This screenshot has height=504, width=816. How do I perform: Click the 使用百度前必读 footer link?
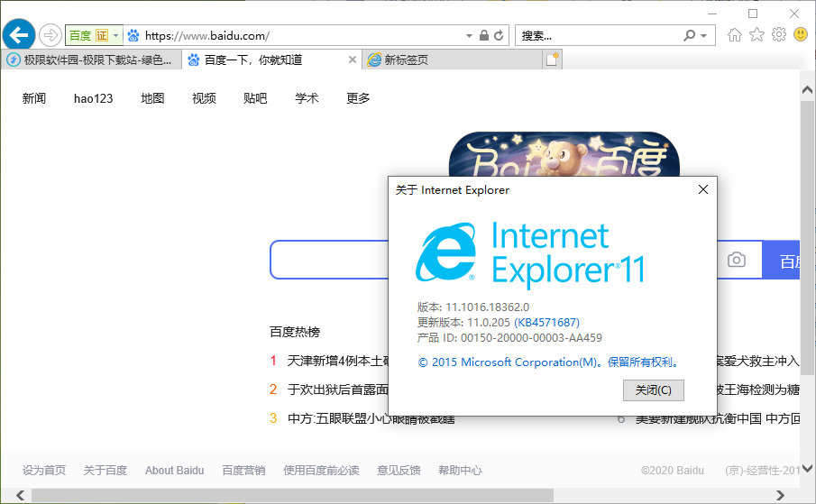(321, 471)
